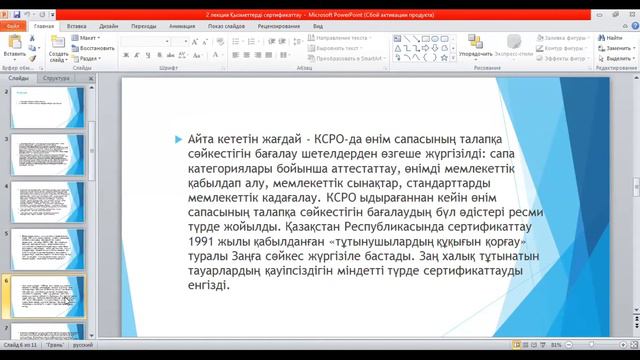Open Shape Effects (Эффекты фигур) dropdown

[x=562, y=58]
